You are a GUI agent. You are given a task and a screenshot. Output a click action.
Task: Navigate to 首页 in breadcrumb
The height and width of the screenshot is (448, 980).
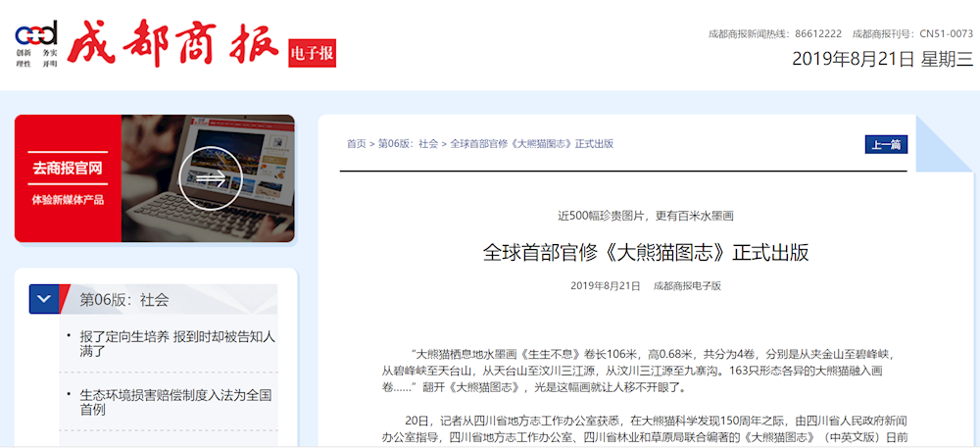[x=356, y=144]
